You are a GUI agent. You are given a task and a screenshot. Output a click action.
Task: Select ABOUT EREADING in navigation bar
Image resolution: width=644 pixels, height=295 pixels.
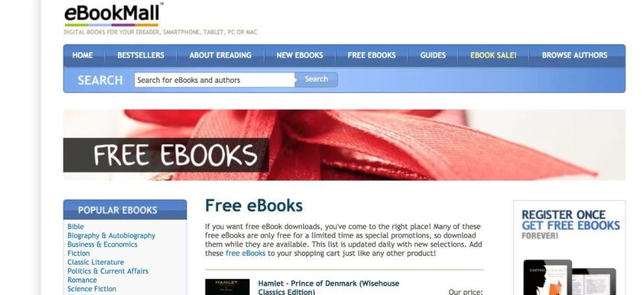coord(220,55)
